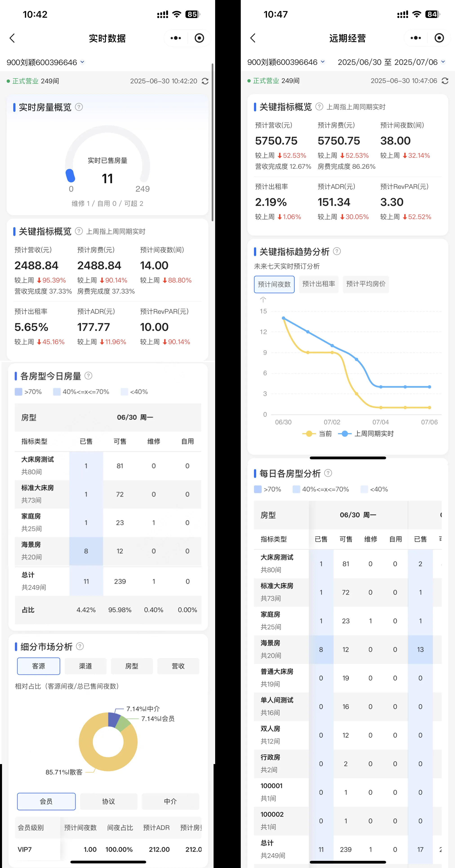The width and height of the screenshot is (455, 868).
Task: Open help for 每日各房型分析
Action: (x=328, y=473)
